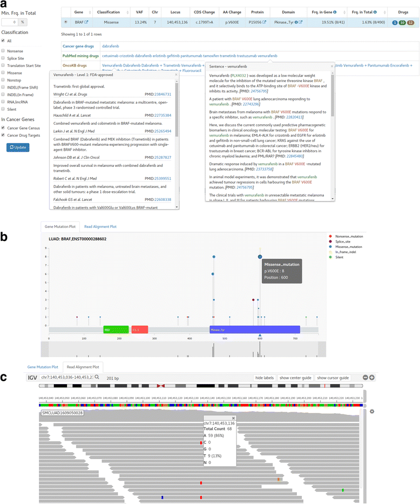Click SMCLUAD1609050028 track label
Screen dimensions: 420x504
62,413
